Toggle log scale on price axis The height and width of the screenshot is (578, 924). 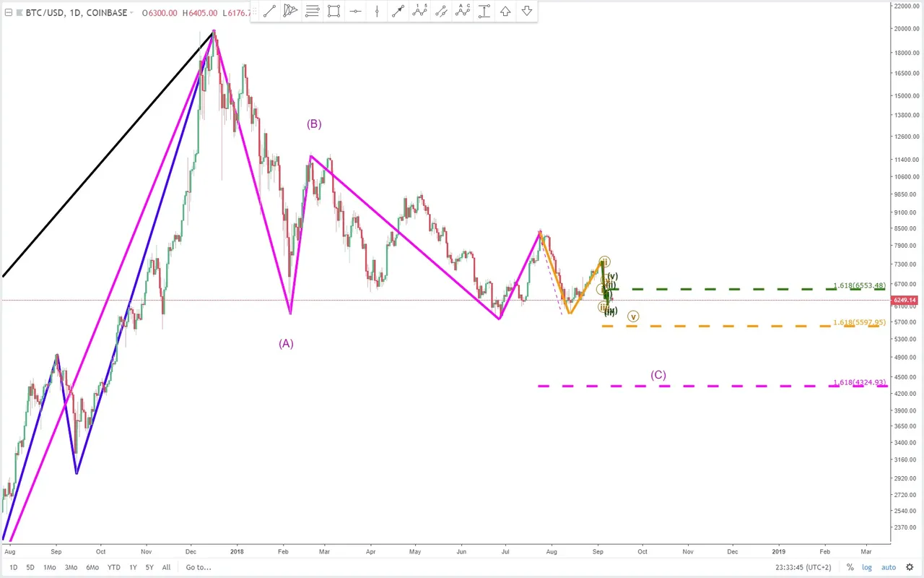coord(867,567)
